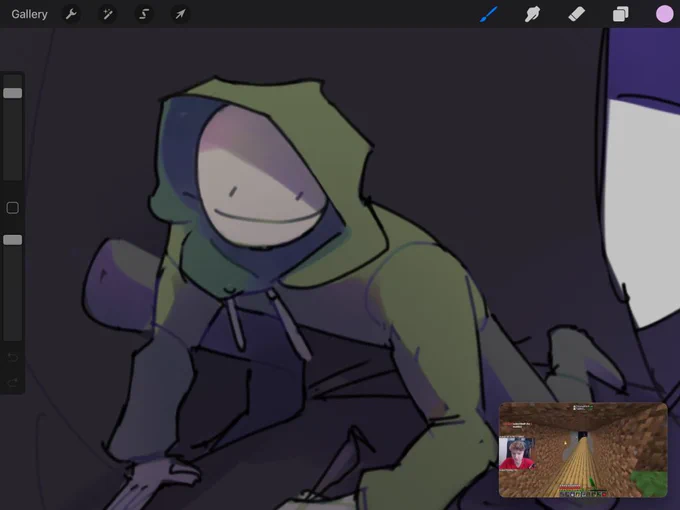This screenshot has width=680, height=510.
Task: Select the Smudge tool
Action: pyautogui.click(x=533, y=14)
